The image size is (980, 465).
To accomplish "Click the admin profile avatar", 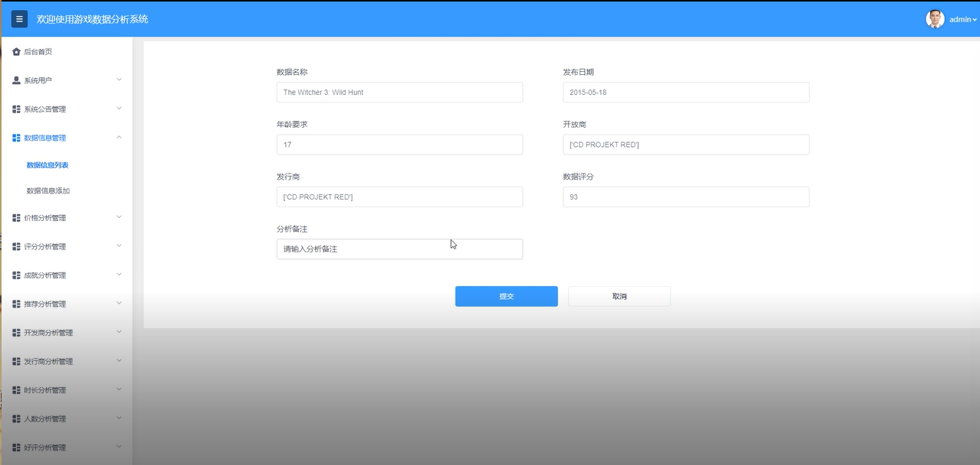I will (x=934, y=19).
